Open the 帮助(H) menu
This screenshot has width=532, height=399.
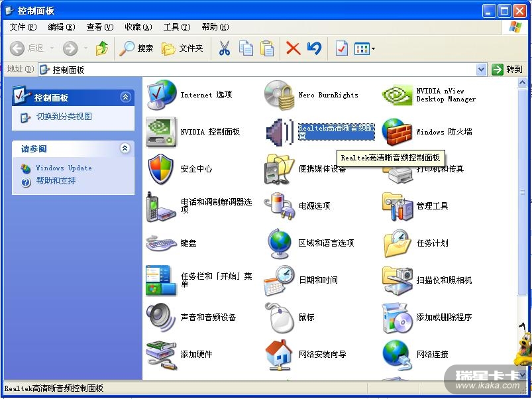(215, 27)
